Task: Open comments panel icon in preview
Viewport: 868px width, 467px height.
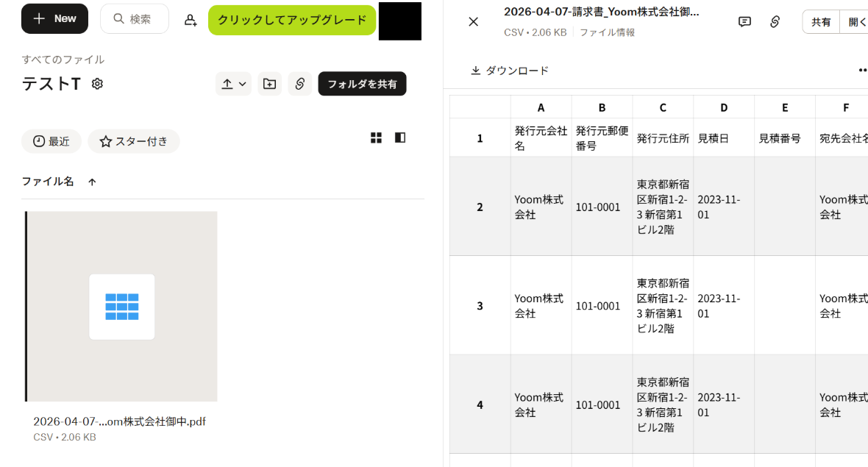Action: pyautogui.click(x=744, y=22)
